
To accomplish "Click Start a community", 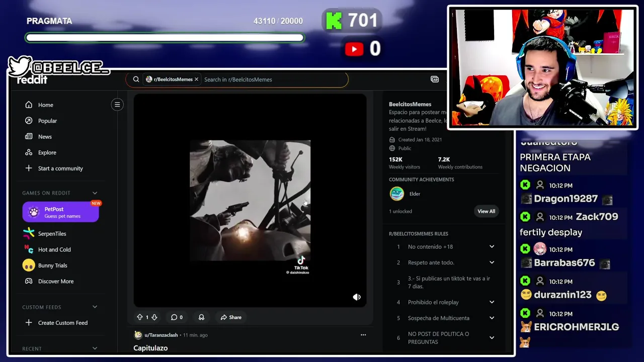I will click(61, 168).
